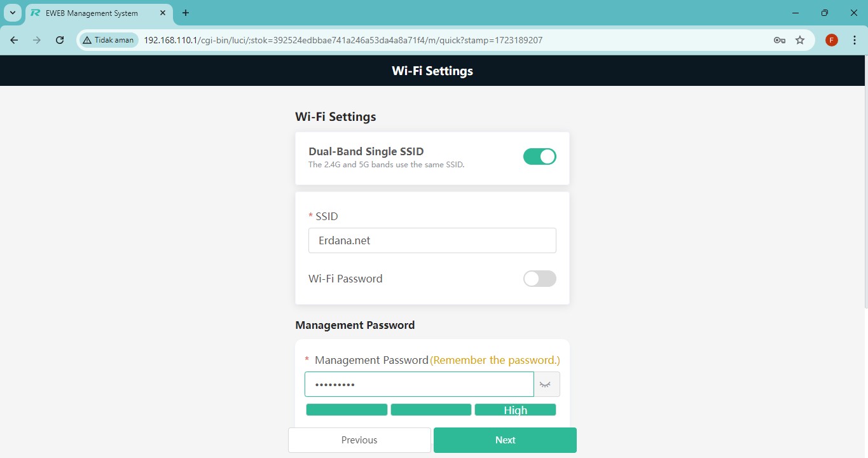The height and width of the screenshot is (458, 868).
Task: Expand the tab search dropdown arrow
Action: pyautogui.click(x=13, y=13)
